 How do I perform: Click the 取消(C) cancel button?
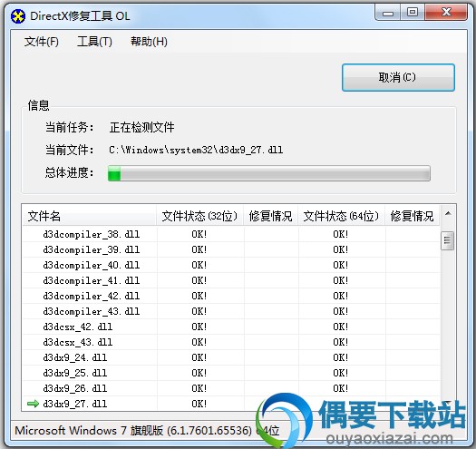(x=398, y=77)
